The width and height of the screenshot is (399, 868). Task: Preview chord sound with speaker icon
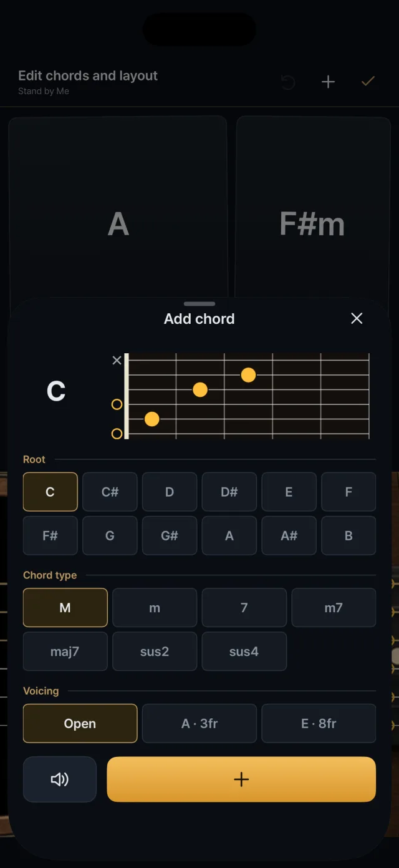[60, 779]
